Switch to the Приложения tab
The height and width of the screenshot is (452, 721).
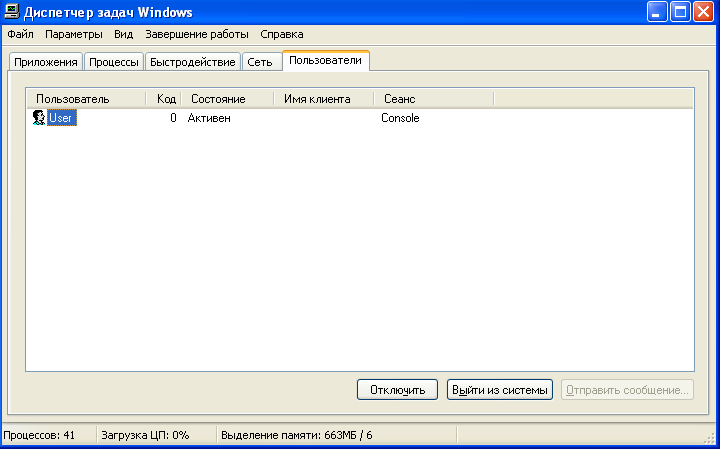pos(46,62)
